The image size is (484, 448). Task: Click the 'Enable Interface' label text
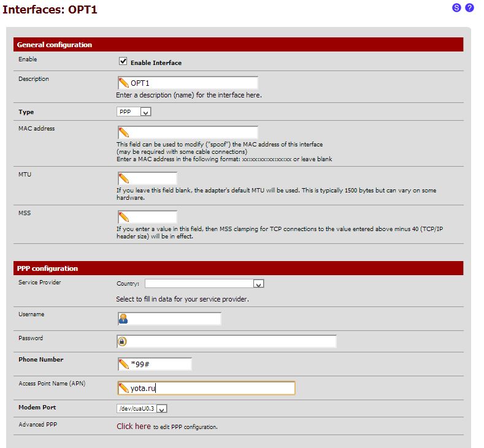[156, 63]
